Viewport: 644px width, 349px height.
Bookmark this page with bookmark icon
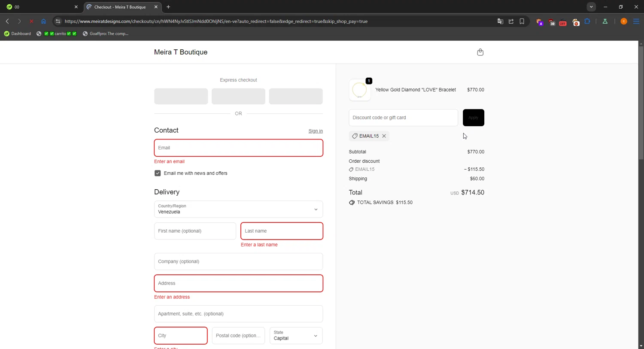[x=522, y=21]
